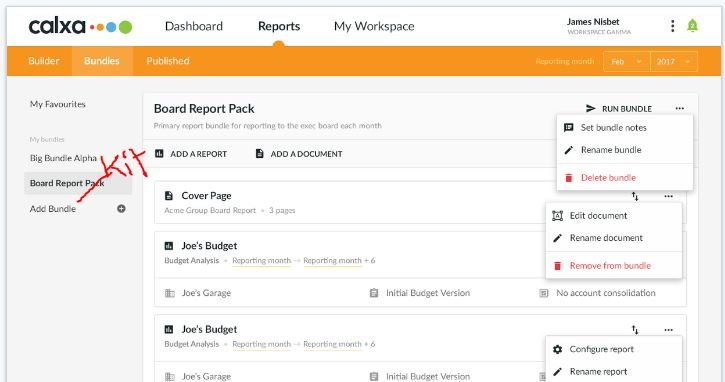Viewport: 725px width, 382px height.
Task: Click the RUN BUNDLE button
Action: [x=619, y=109]
